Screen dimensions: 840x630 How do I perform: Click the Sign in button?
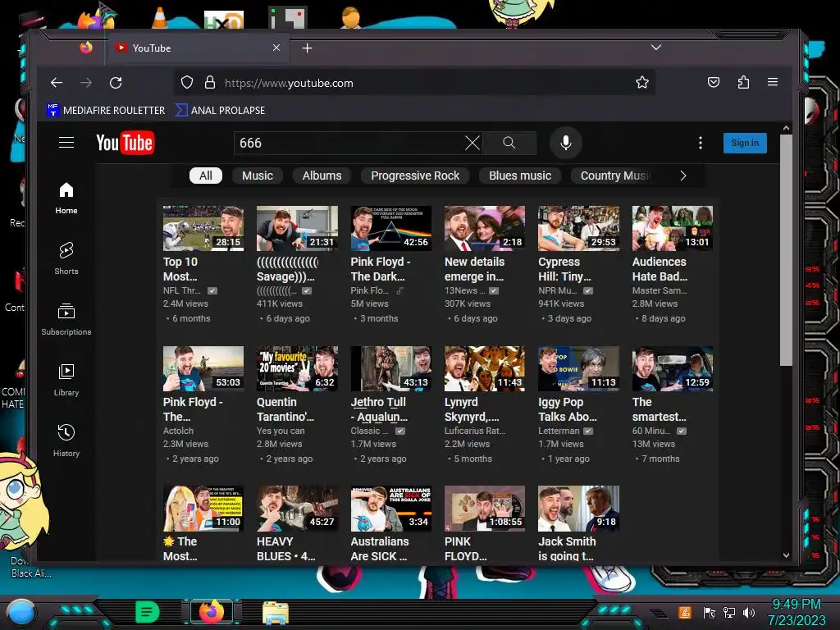[745, 143]
